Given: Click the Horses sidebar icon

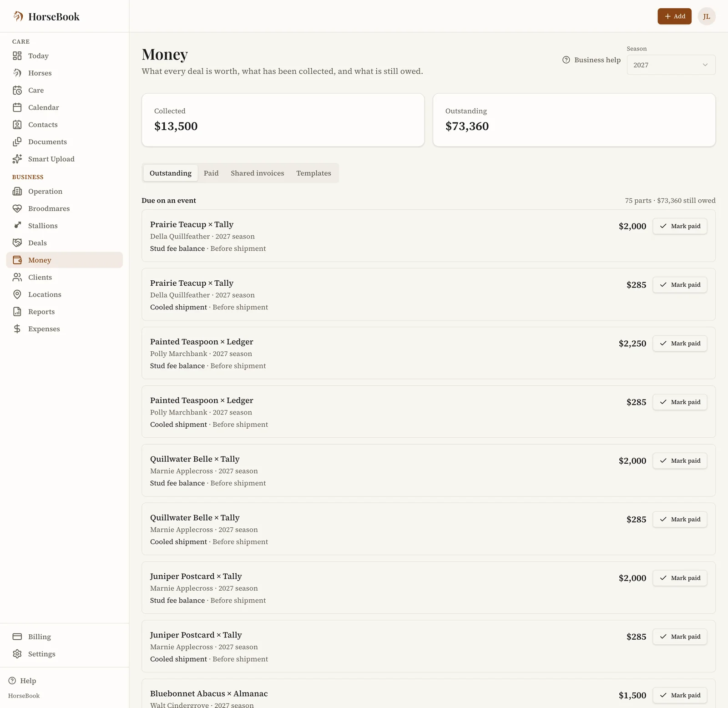Looking at the screenshot, I should coord(17,73).
